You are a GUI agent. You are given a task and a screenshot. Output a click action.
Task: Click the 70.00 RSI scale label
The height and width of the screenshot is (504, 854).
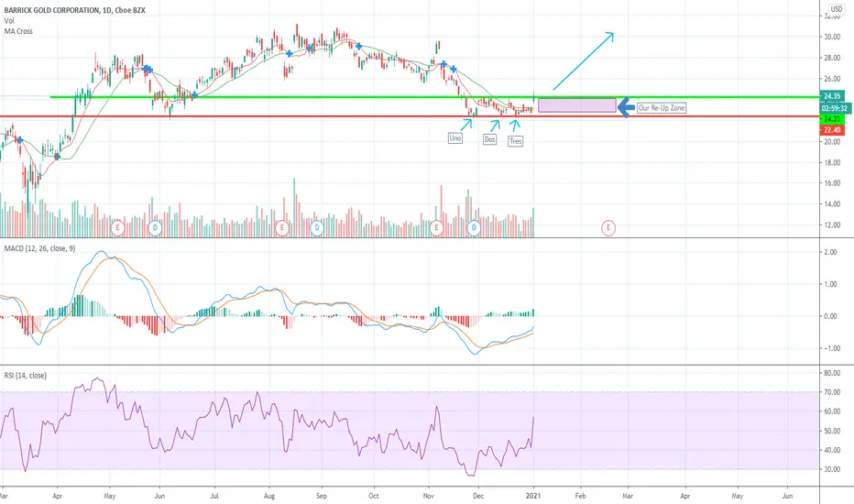(832, 392)
